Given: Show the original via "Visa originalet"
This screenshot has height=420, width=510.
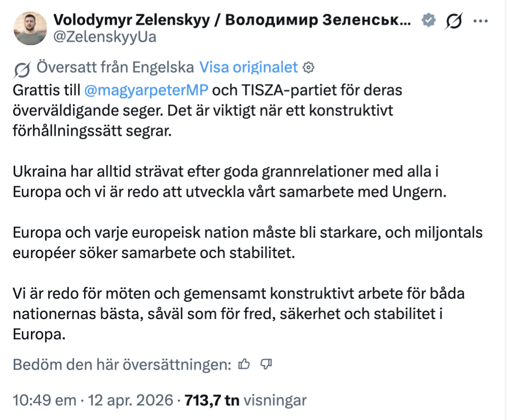Looking at the screenshot, I should pyautogui.click(x=248, y=67).
